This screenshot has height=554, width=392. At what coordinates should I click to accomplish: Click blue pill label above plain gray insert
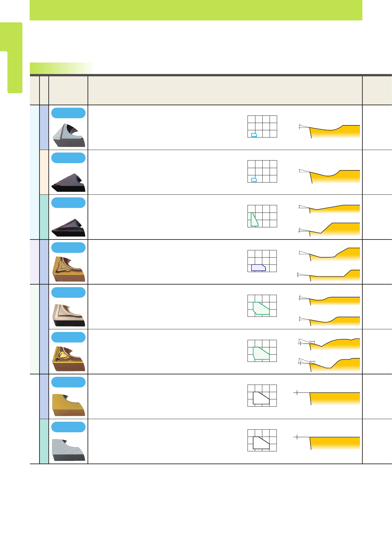pyautogui.click(x=68, y=427)
